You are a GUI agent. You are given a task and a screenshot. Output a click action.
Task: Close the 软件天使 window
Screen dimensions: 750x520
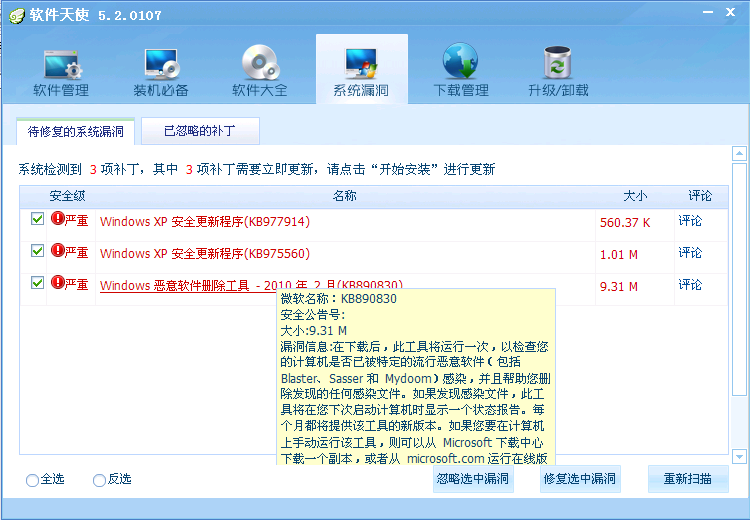pyautogui.click(x=730, y=12)
